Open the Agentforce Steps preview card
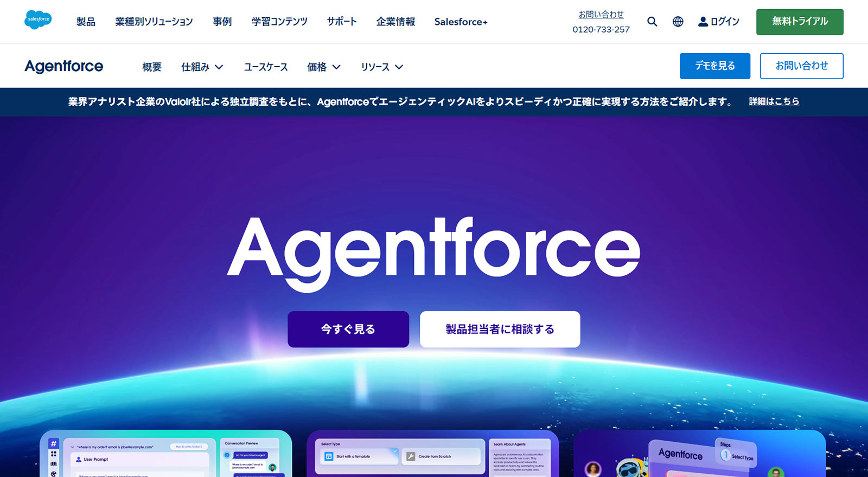Screen dimensions: 868x477 pos(700,454)
